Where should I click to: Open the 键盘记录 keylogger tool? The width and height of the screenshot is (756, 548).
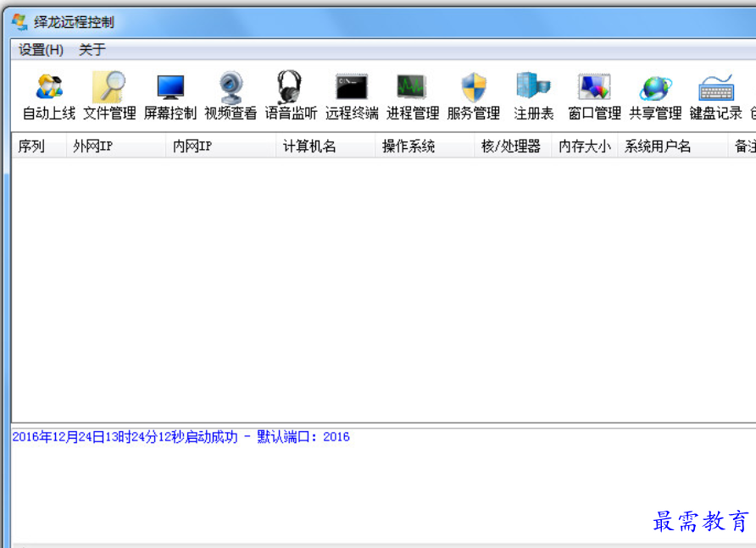coord(716,96)
